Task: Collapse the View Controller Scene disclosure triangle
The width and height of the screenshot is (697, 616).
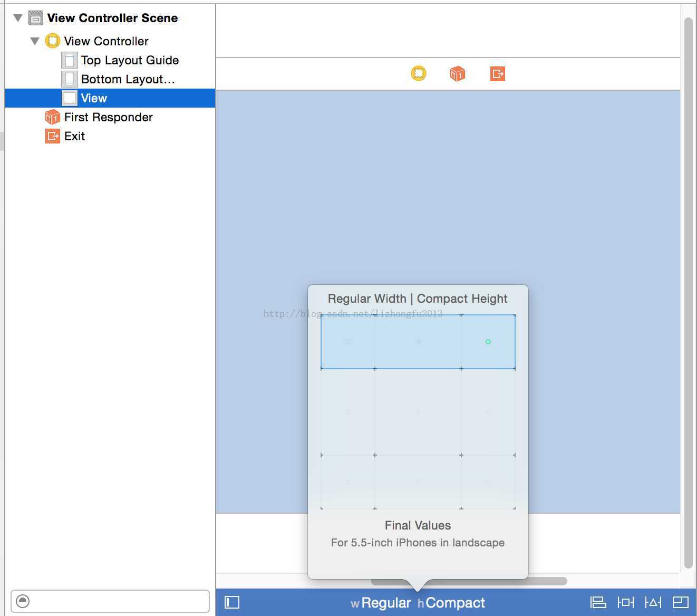Action: click(x=18, y=18)
